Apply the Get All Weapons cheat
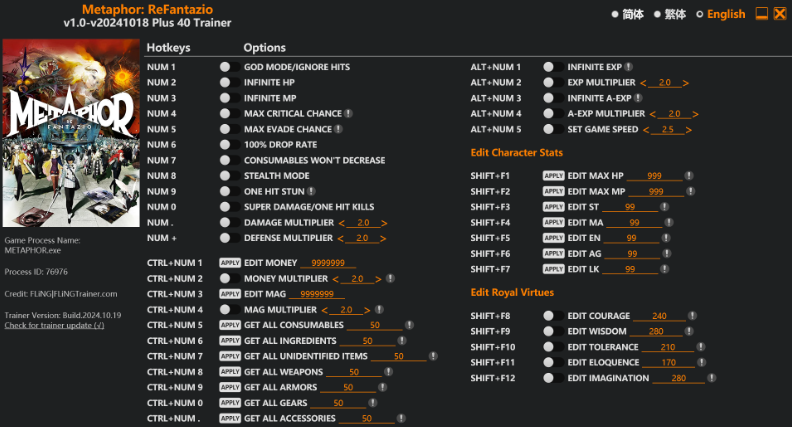792x427 pixels. click(x=230, y=372)
